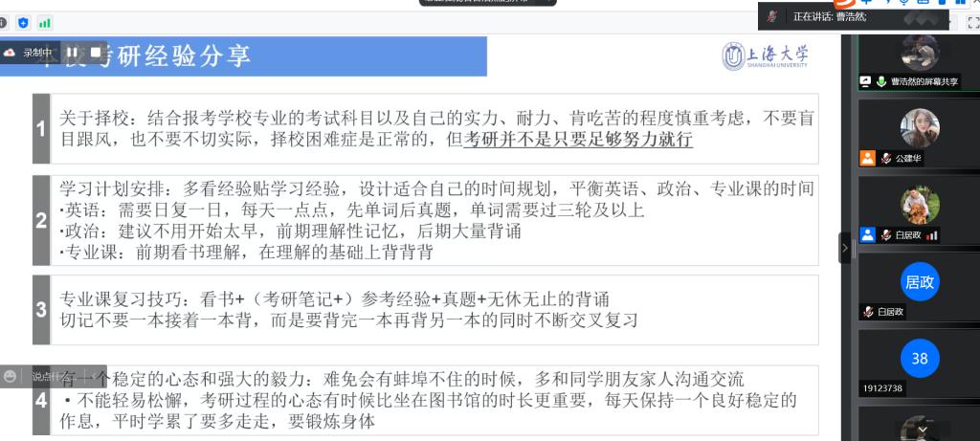Click the muted mic icon beside 公建华

(885, 159)
